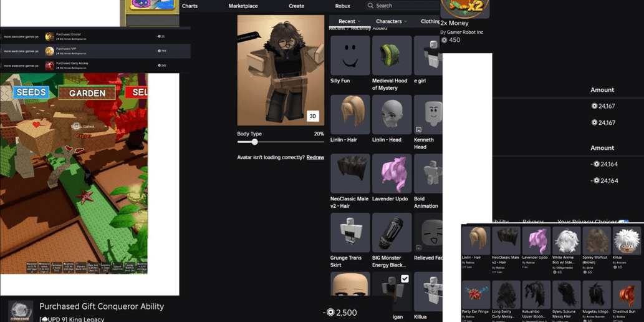Click the Purchased Early Access transaction icon
Image resolution: width=644 pixels, height=322 pixels.
coord(50,66)
